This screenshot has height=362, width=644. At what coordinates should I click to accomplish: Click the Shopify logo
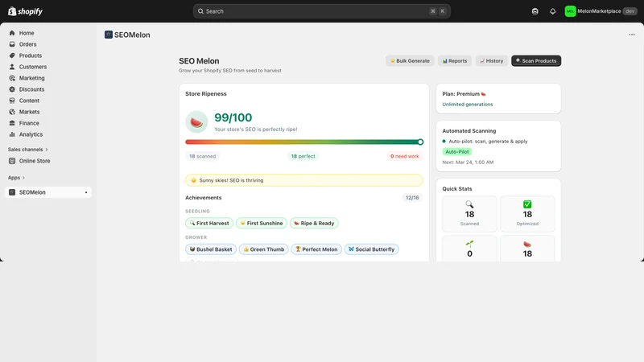tap(25, 11)
